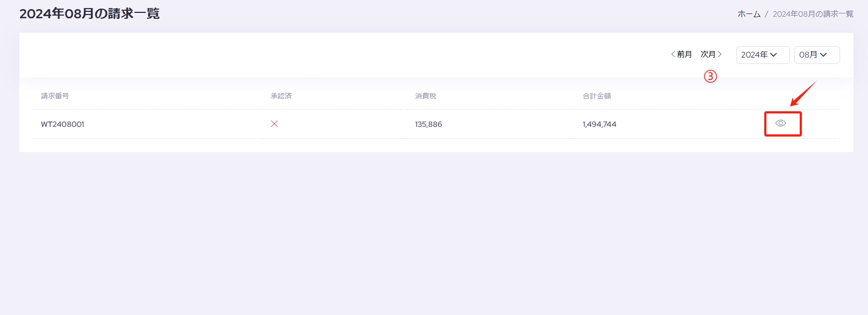This screenshot has height=315, width=868.
Task: Click invoice number WT2408001
Action: coord(62,124)
